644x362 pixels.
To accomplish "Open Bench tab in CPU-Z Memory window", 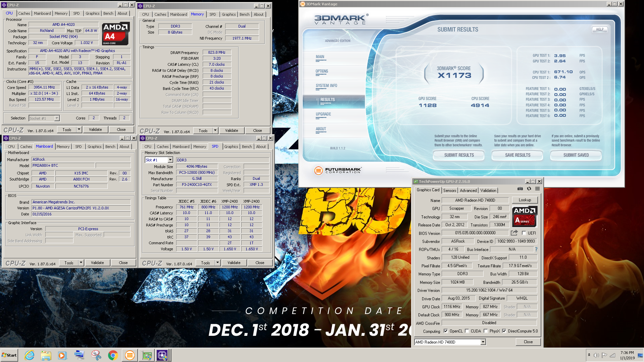I will [244, 14].
